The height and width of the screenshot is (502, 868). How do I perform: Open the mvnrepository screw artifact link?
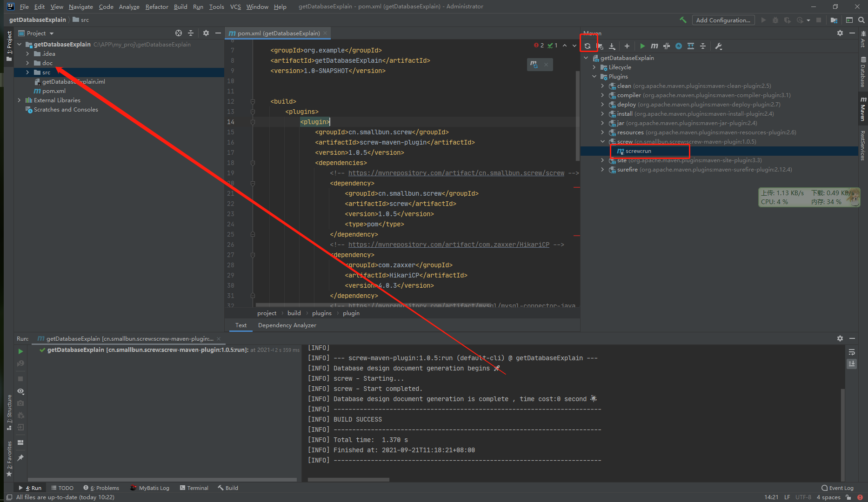pos(456,173)
